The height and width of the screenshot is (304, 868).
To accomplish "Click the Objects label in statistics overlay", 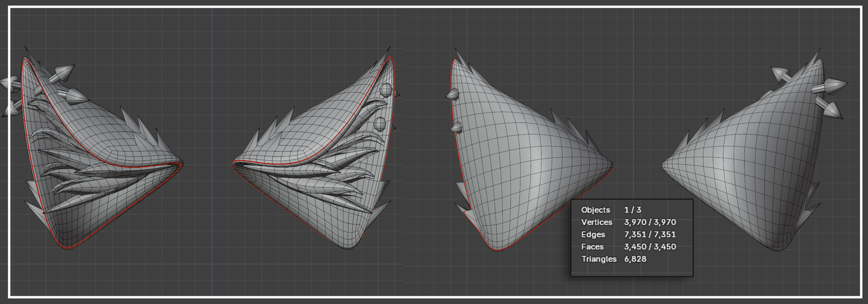I will tap(595, 210).
